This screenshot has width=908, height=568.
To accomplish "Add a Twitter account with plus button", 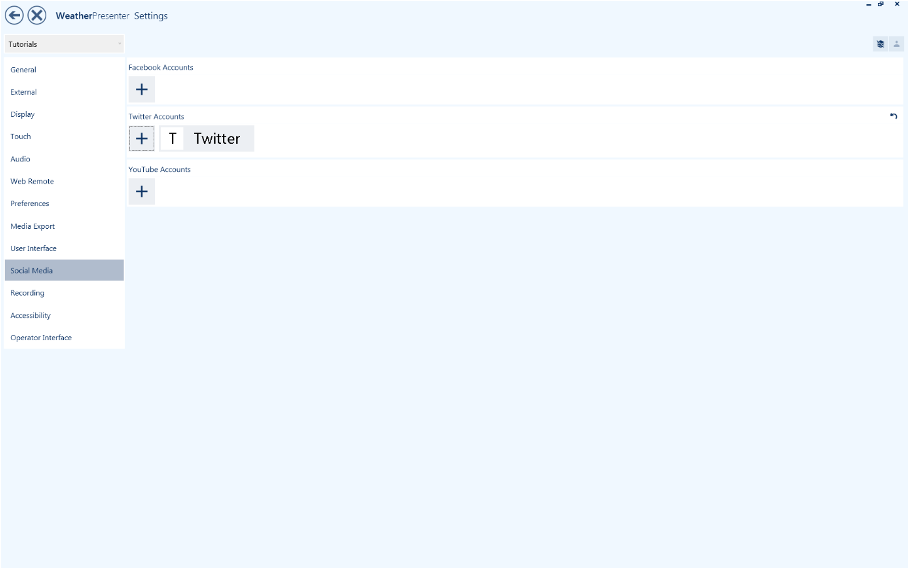I will 142,139.
